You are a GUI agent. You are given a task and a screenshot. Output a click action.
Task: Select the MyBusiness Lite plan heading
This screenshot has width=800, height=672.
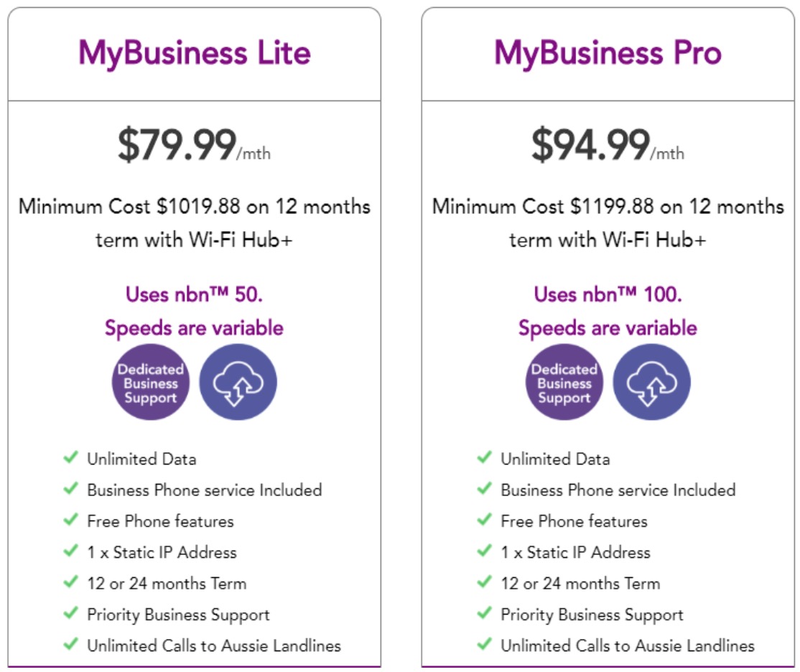(x=195, y=53)
